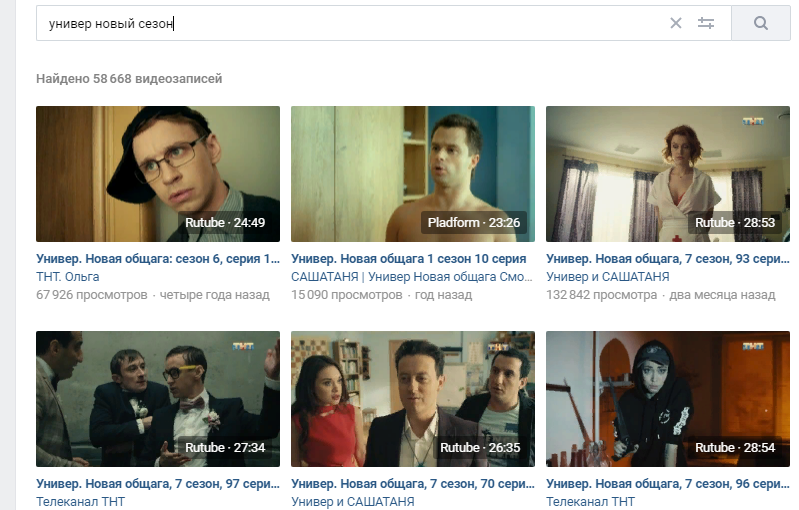Open search filter settings icon
799x510 pixels.
tap(706, 23)
